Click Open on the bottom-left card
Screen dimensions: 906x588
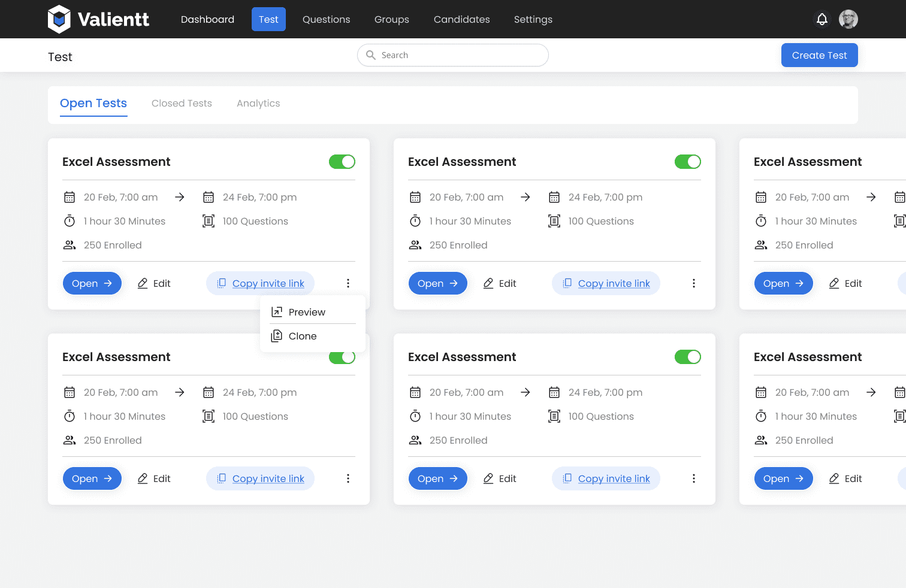pyautogui.click(x=92, y=478)
